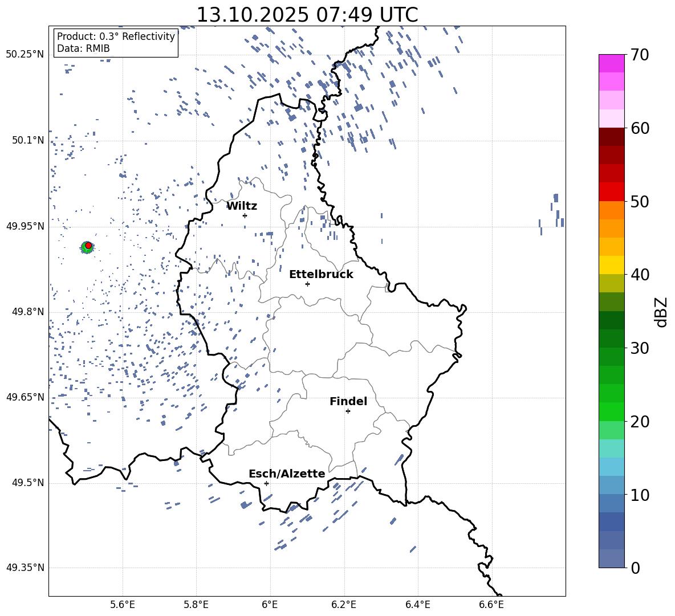Click the Ettelbruck station cross marker
The image size is (675, 616).
click(x=307, y=284)
